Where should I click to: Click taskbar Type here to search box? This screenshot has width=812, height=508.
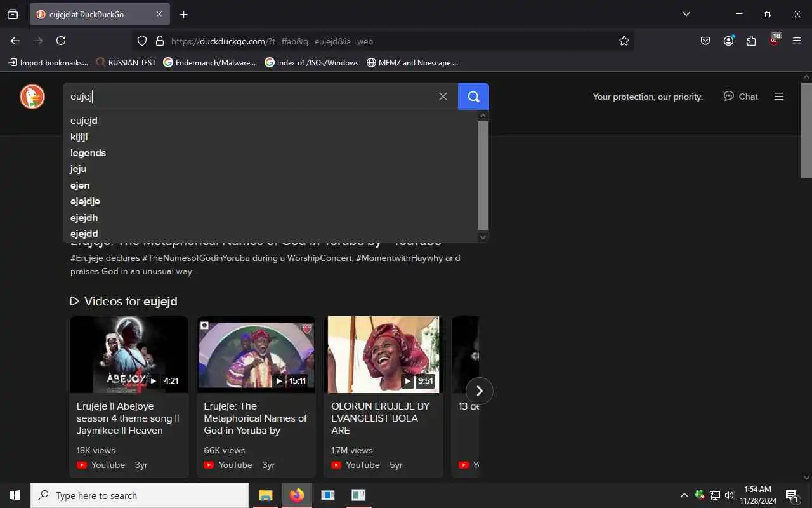pyautogui.click(x=140, y=495)
